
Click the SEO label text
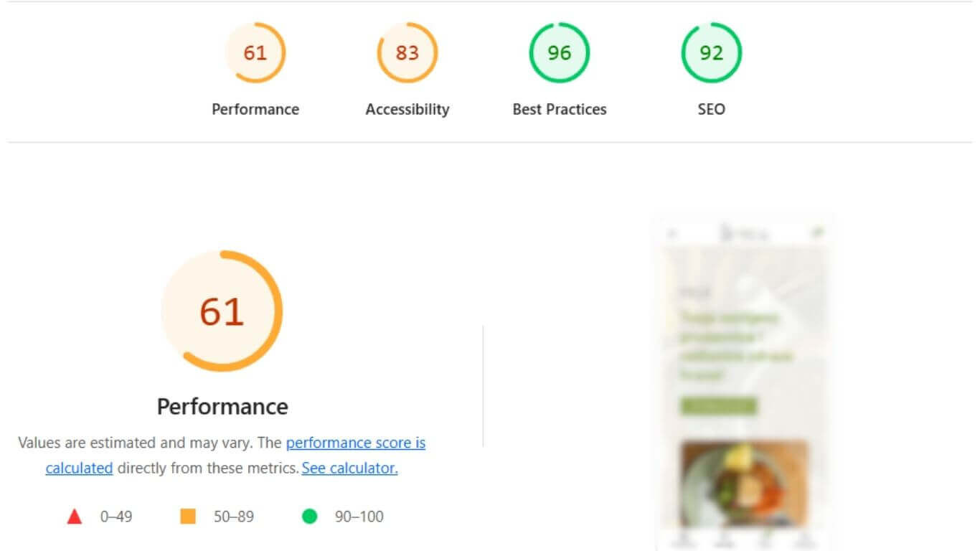pyautogui.click(x=711, y=109)
